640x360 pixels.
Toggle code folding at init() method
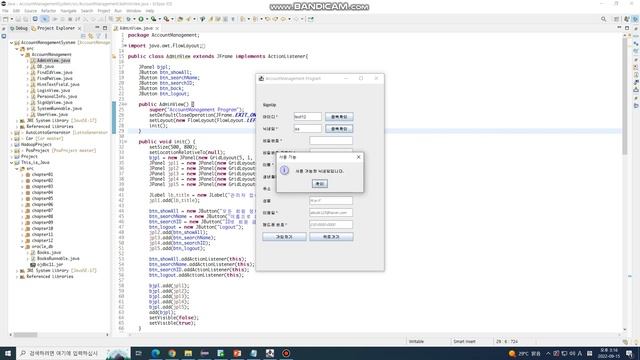pos(125,142)
